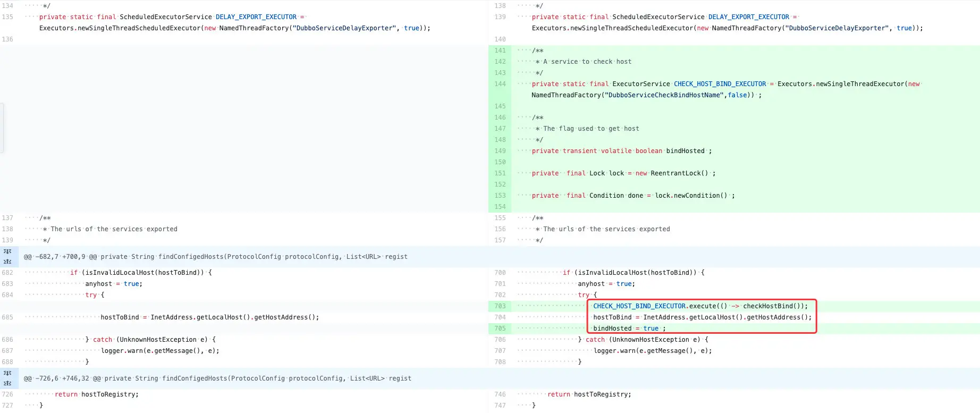Expand down above the -682,7 +700,9 hunk
The height and width of the screenshot is (413, 980).
pyautogui.click(x=7, y=251)
